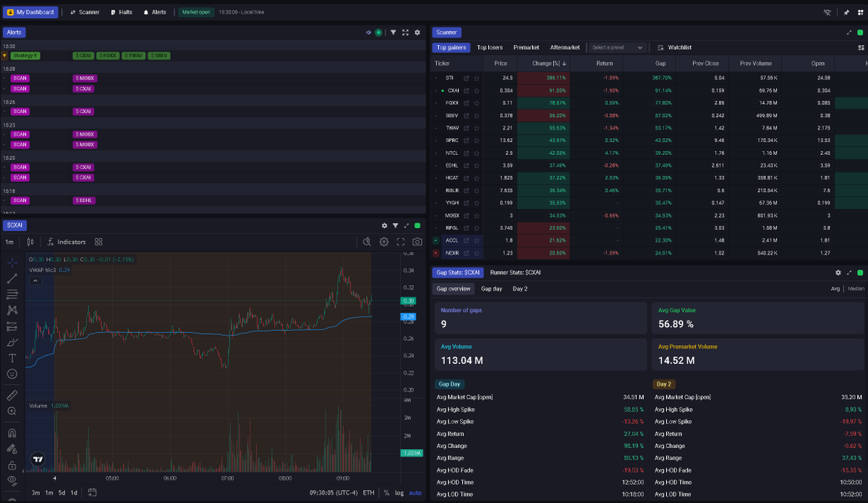The image size is (868, 503).
Task: Open the Indicators dialog
Action: [x=67, y=242]
